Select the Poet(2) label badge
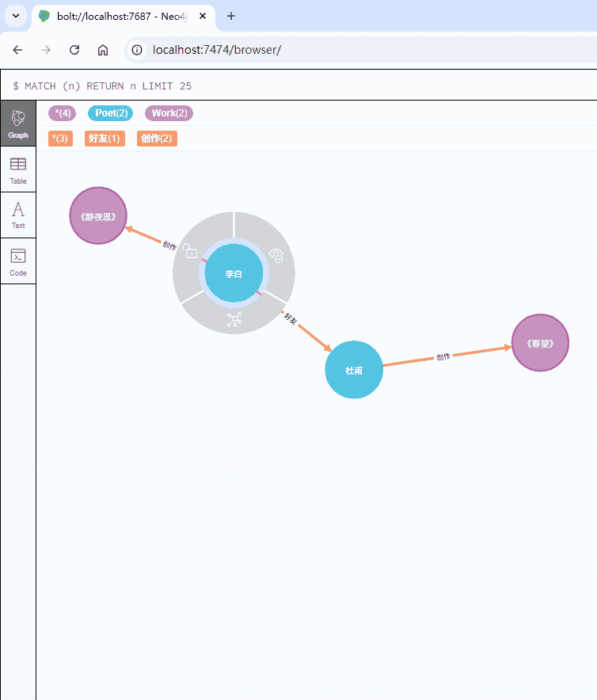 (111, 113)
